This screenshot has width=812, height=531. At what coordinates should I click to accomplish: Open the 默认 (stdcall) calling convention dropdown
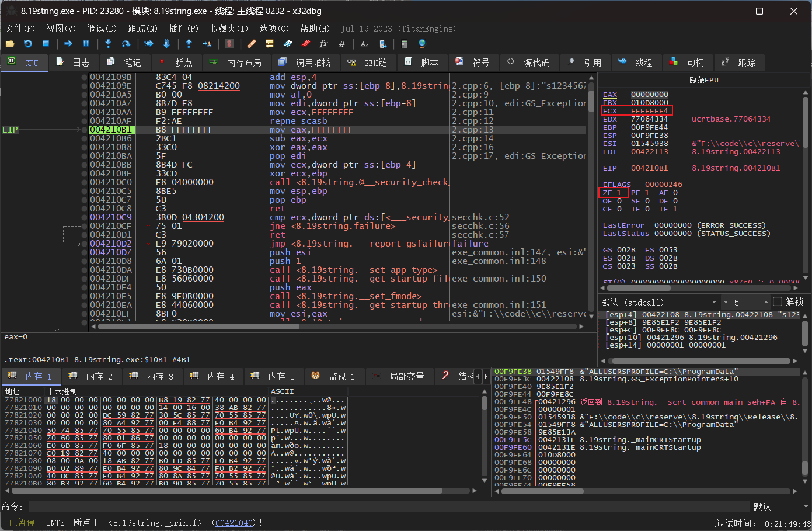[660, 302]
